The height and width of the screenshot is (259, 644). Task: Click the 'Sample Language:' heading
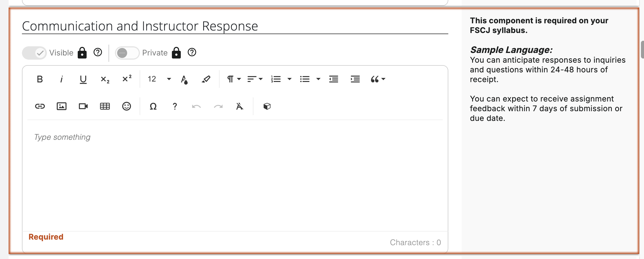pyautogui.click(x=511, y=50)
